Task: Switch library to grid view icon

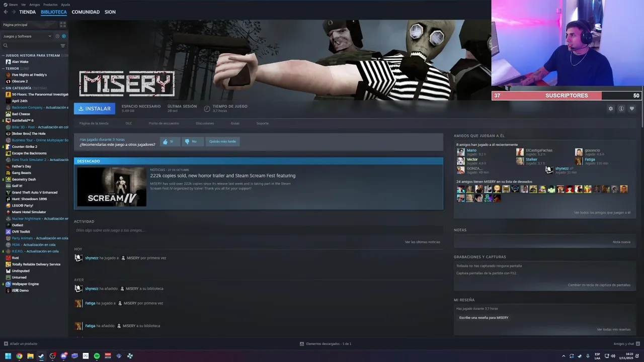Action: [x=63, y=25]
